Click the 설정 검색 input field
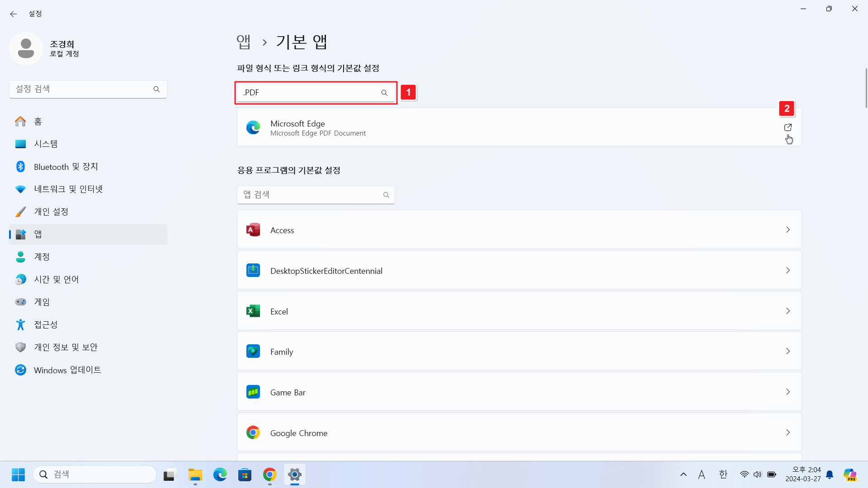The image size is (868, 488). click(x=88, y=89)
